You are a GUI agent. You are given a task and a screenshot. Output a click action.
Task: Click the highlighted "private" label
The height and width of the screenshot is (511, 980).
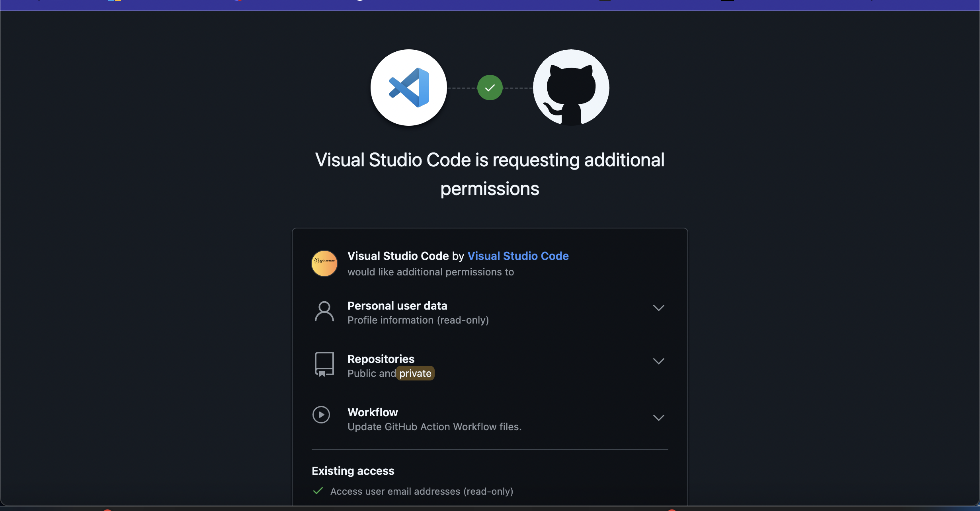pyautogui.click(x=415, y=373)
